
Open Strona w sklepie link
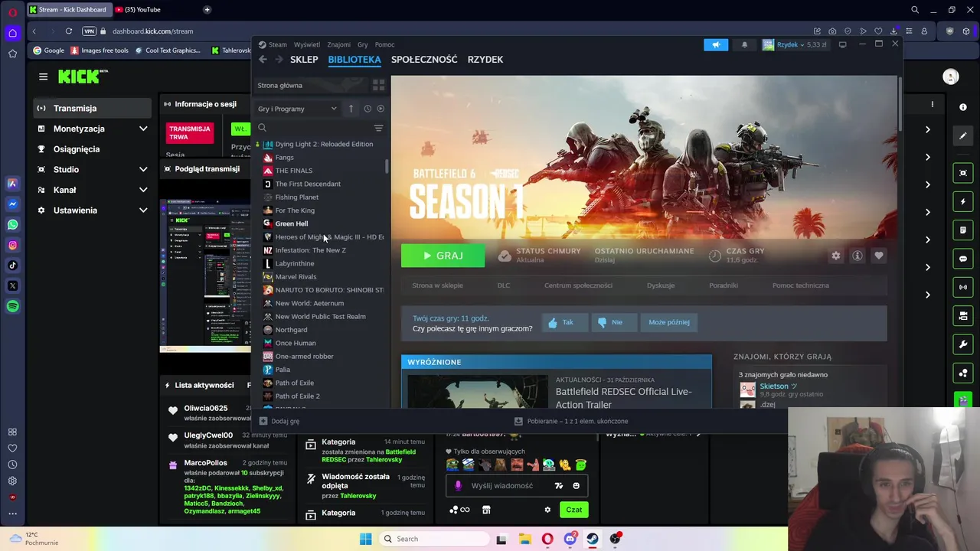point(437,285)
